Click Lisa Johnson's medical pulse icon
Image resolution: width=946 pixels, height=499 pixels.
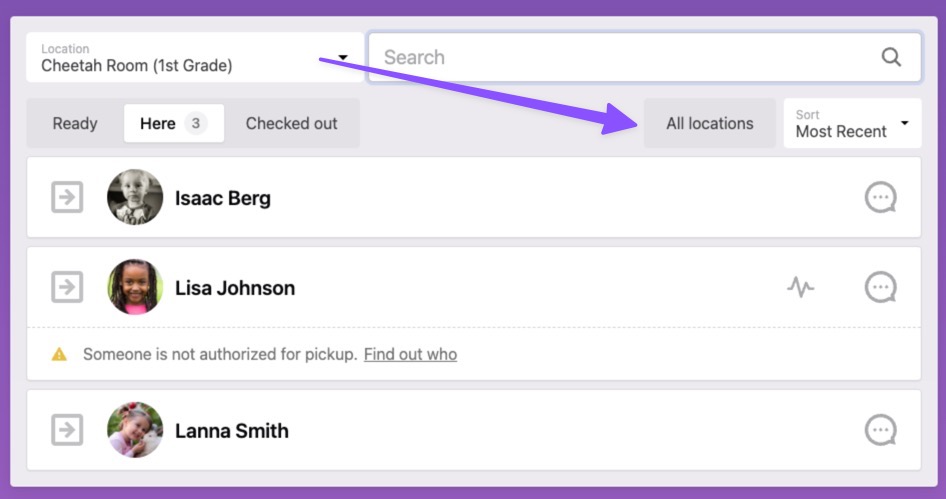click(801, 287)
